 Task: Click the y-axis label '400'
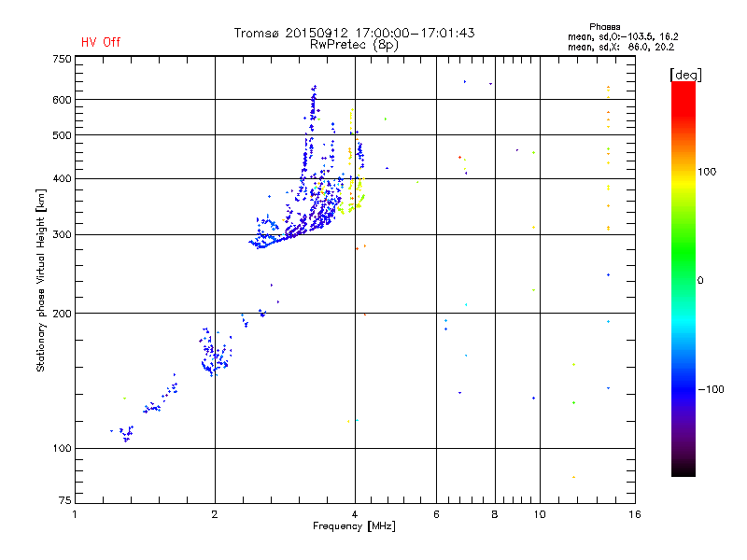pyautogui.click(x=62, y=178)
